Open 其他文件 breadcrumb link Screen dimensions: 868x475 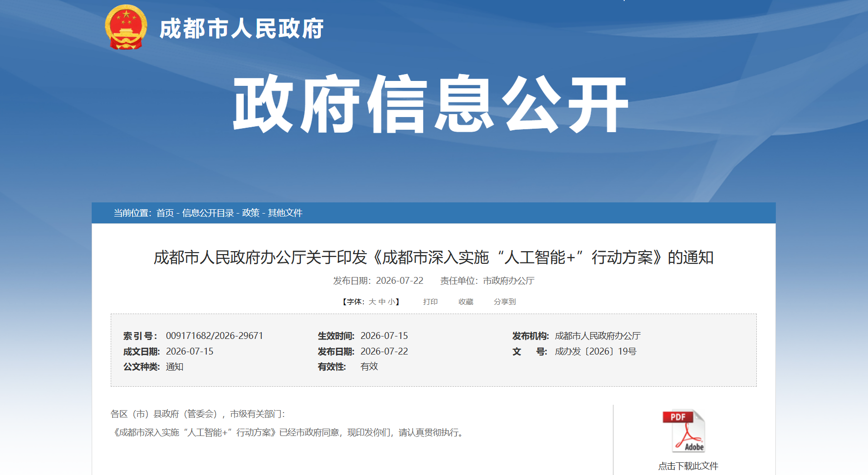tap(285, 213)
